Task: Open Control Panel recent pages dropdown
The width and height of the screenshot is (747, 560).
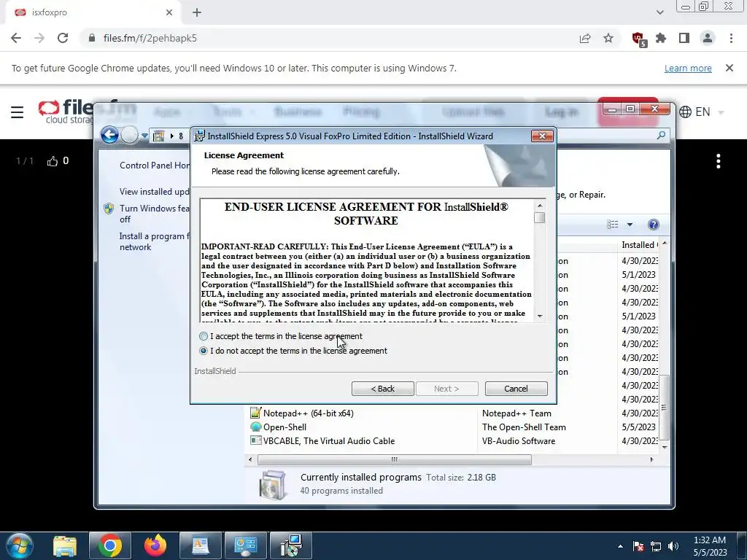Action: pyautogui.click(x=144, y=136)
